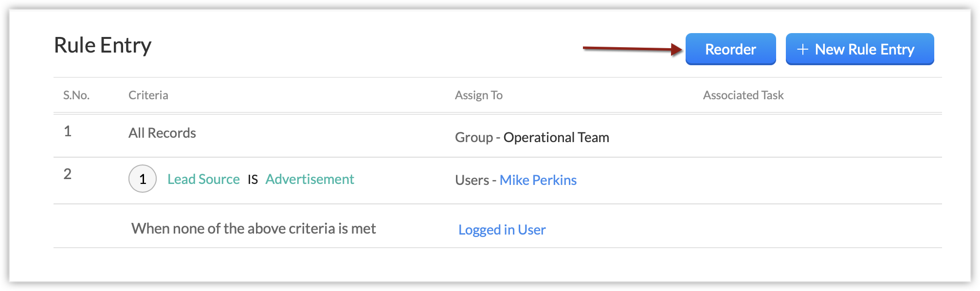The width and height of the screenshot is (980, 291).
Task: Click the Criteria column header
Action: coord(148,95)
